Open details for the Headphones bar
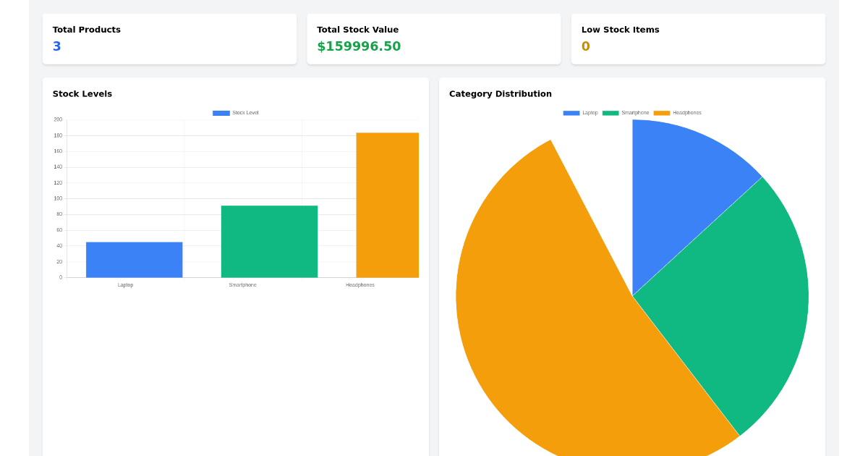 click(387, 204)
